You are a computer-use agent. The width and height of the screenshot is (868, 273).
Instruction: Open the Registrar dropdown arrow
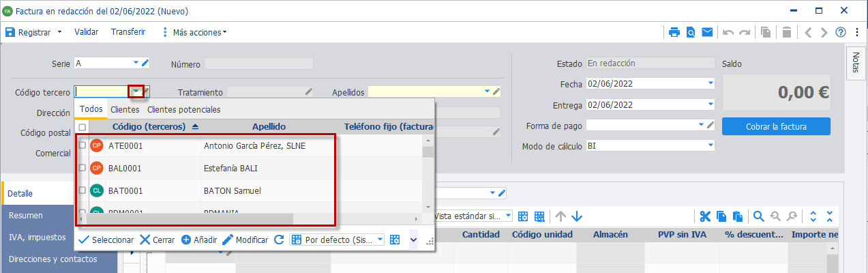tap(59, 32)
